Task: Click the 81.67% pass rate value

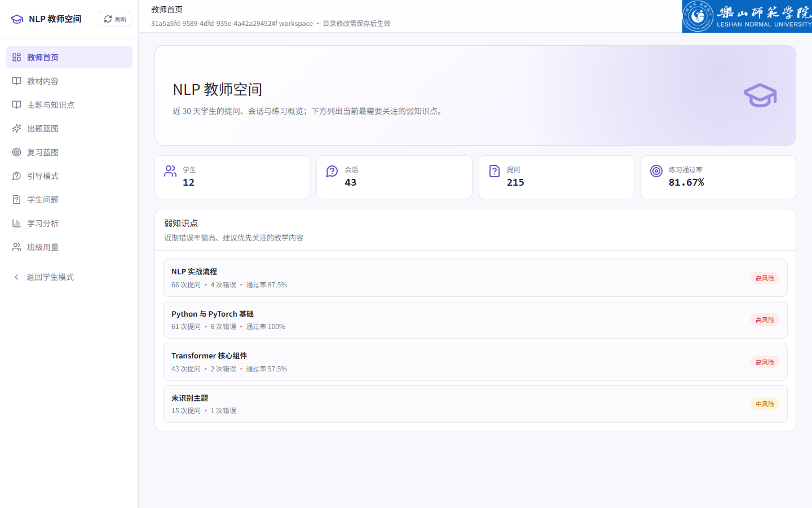Action: [686, 182]
